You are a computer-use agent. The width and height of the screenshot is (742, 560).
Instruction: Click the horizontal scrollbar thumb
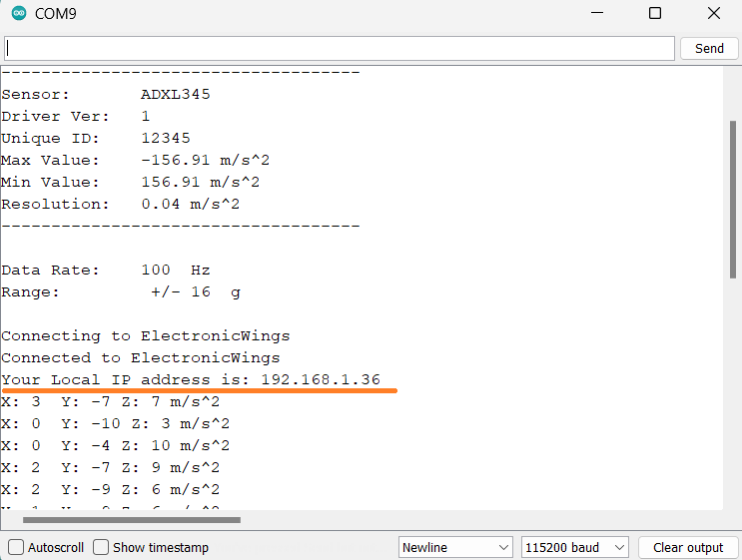click(132, 520)
